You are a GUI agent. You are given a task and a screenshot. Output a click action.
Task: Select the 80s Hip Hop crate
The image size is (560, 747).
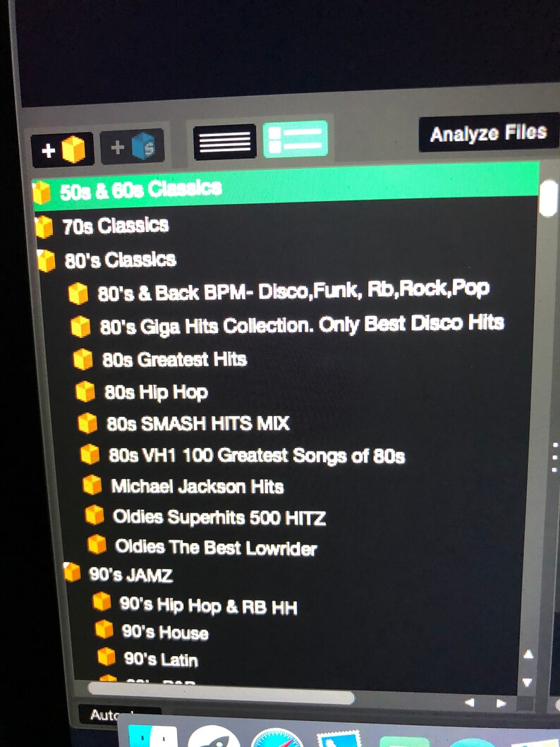[156, 393]
